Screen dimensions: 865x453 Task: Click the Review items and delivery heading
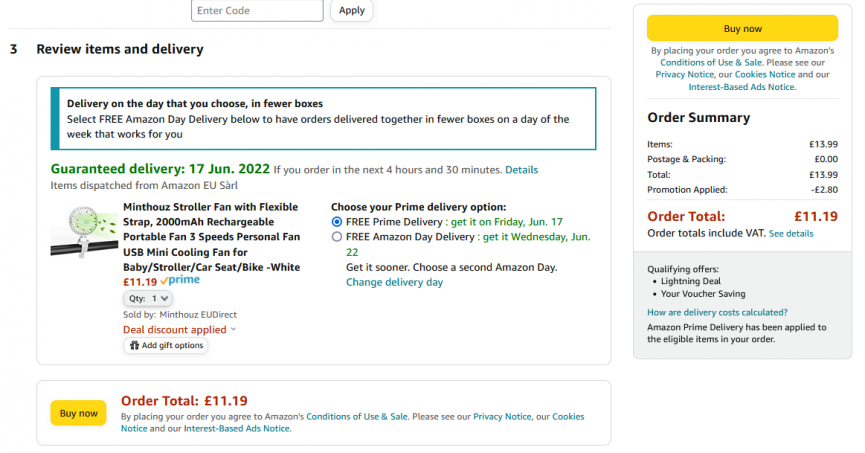tap(120, 49)
